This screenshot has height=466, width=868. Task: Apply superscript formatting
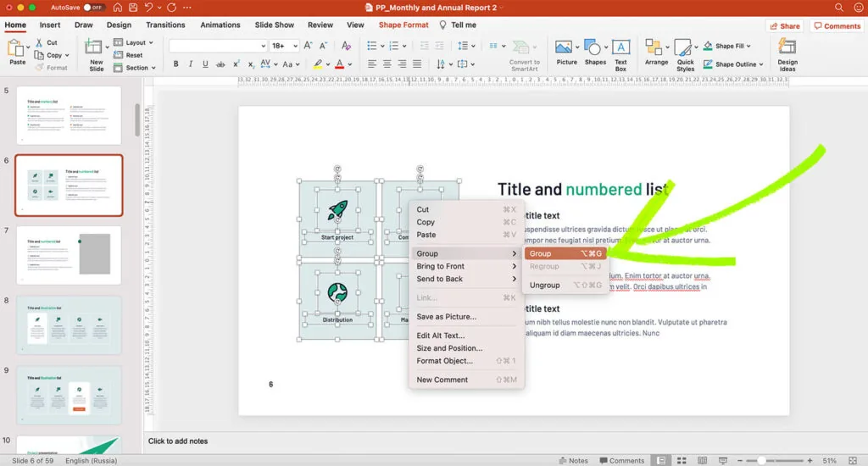tap(236, 64)
